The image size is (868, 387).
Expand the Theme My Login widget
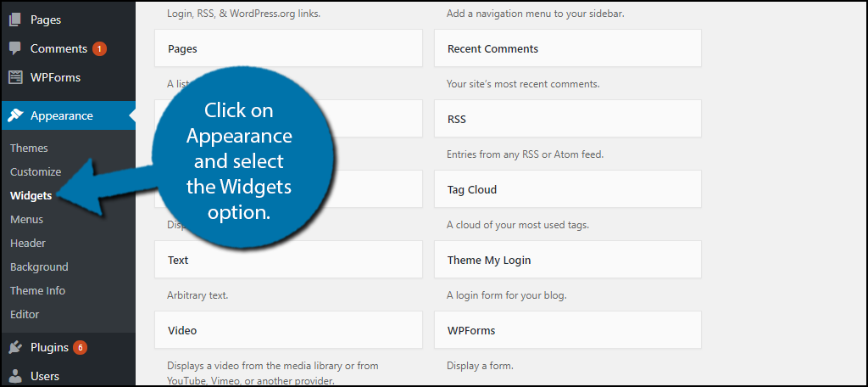pyautogui.click(x=567, y=260)
